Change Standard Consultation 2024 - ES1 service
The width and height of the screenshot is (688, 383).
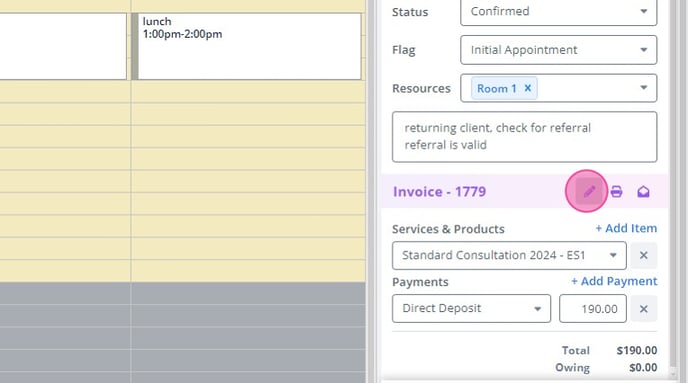(x=509, y=255)
